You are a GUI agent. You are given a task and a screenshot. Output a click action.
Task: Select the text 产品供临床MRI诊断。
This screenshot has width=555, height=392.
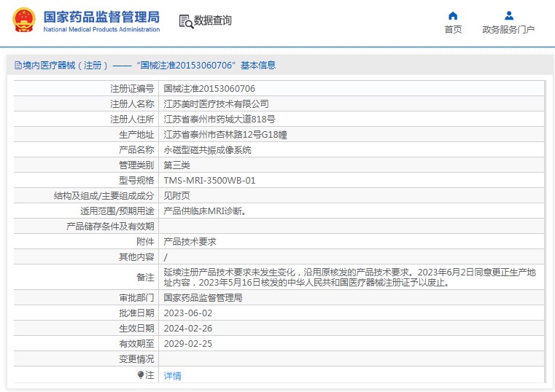pos(205,211)
